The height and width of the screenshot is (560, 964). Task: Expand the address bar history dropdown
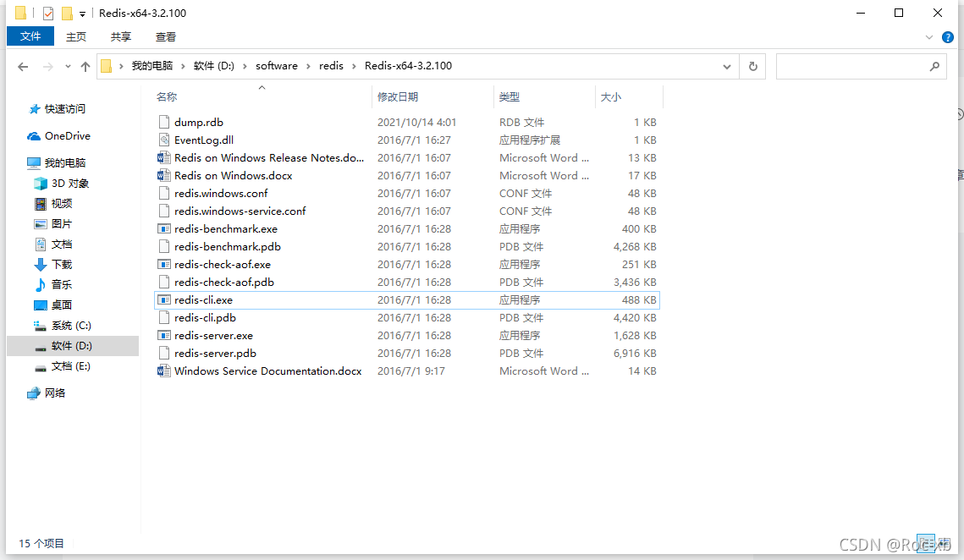727,66
